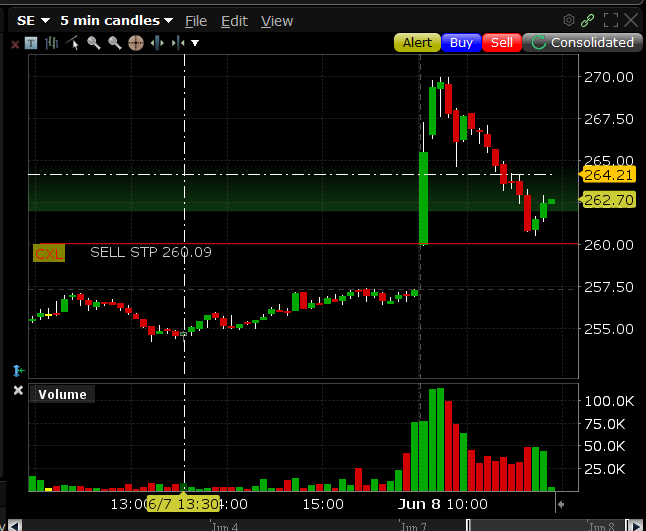
Task: Click the SELL STP 260.09 order label
Action: pyautogui.click(x=151, y=252)
